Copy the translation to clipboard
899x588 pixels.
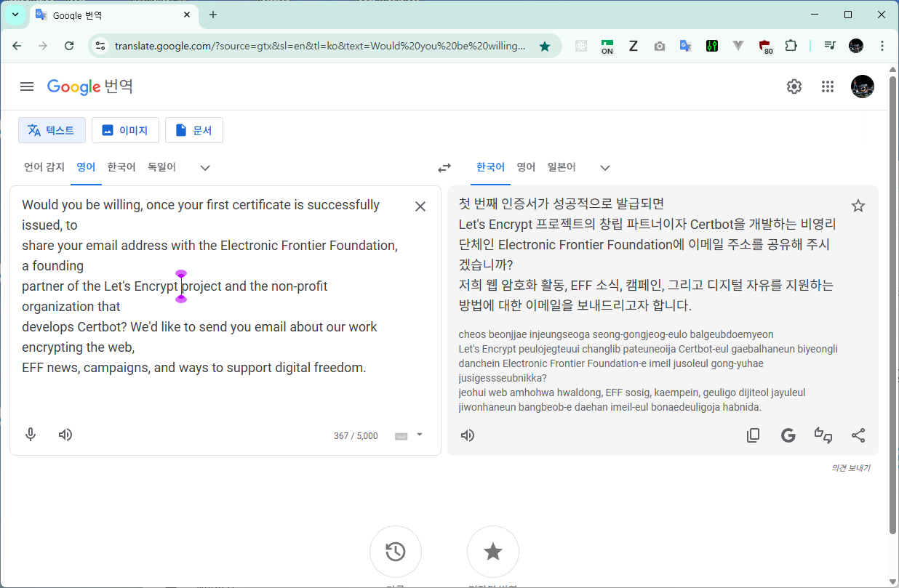pos(754,435)
